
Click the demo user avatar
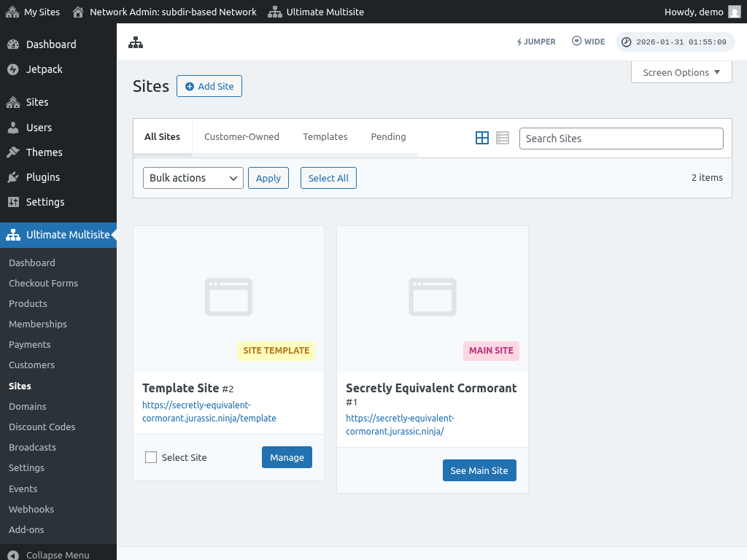[735, 12]
